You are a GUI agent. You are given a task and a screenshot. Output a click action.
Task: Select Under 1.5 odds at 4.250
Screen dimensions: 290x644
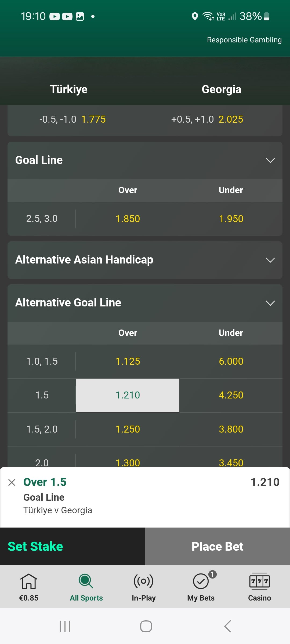click(231, 395)
